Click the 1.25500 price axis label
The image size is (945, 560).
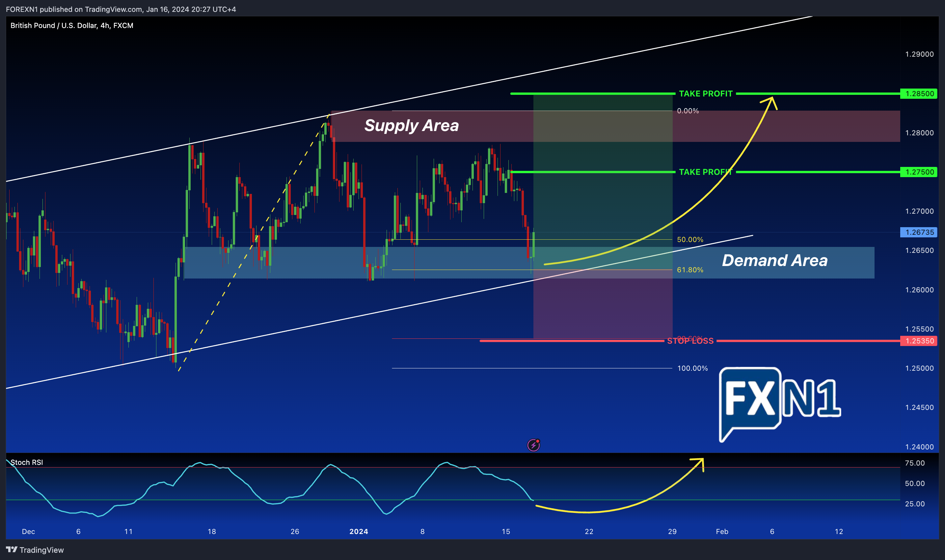(x=919, y=329)
